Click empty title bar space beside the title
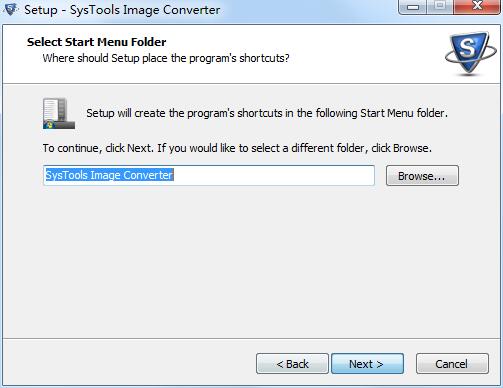The width and height of the screenshot is (503, 388). [x=308, y=9]
